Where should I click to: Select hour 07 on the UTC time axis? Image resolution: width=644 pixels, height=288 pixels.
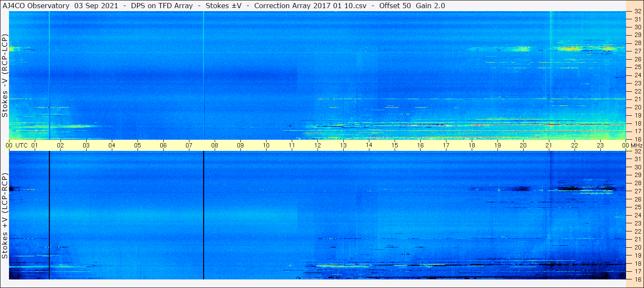tap(189, 145)
